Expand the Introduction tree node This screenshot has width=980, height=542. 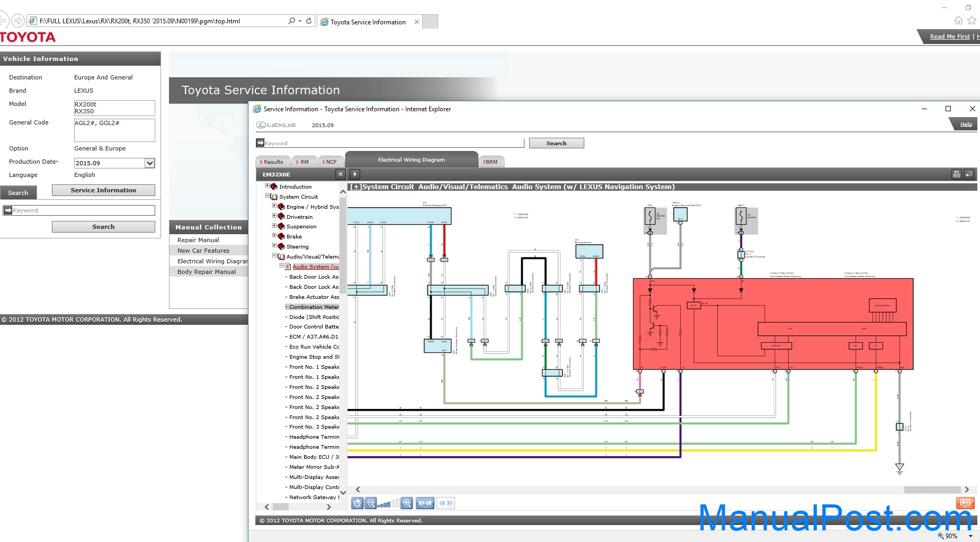point(268,186)
